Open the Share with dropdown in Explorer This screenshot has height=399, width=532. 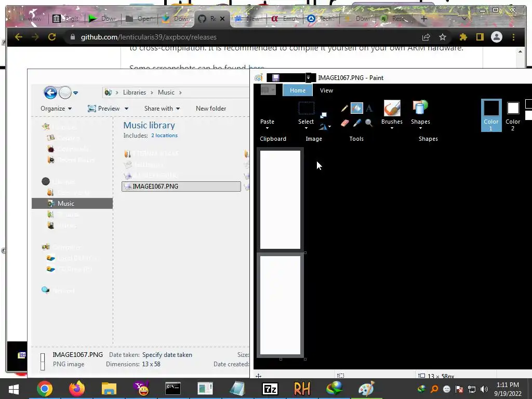162,109
